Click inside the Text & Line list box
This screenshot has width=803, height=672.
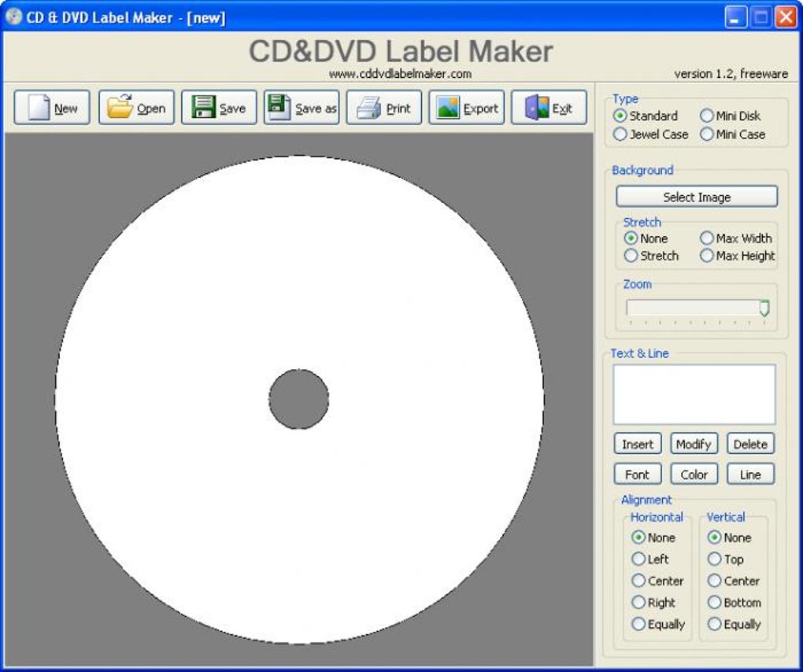[694, 394]
